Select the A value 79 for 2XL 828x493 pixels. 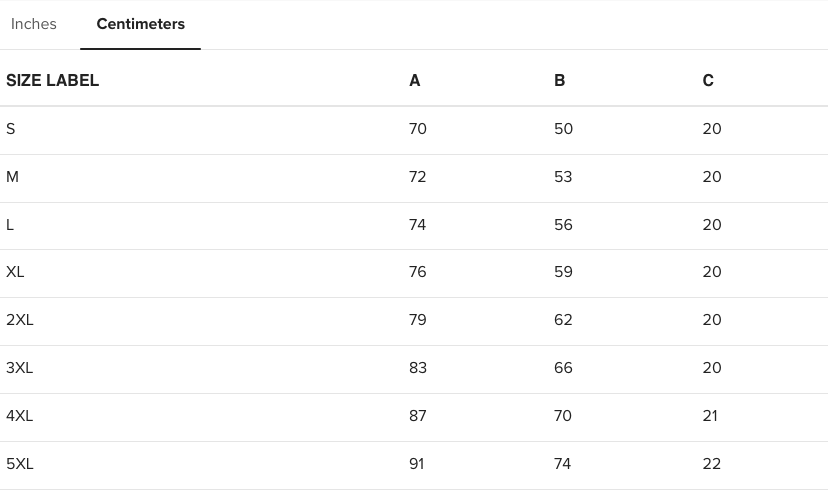click(x=418, y=320)
